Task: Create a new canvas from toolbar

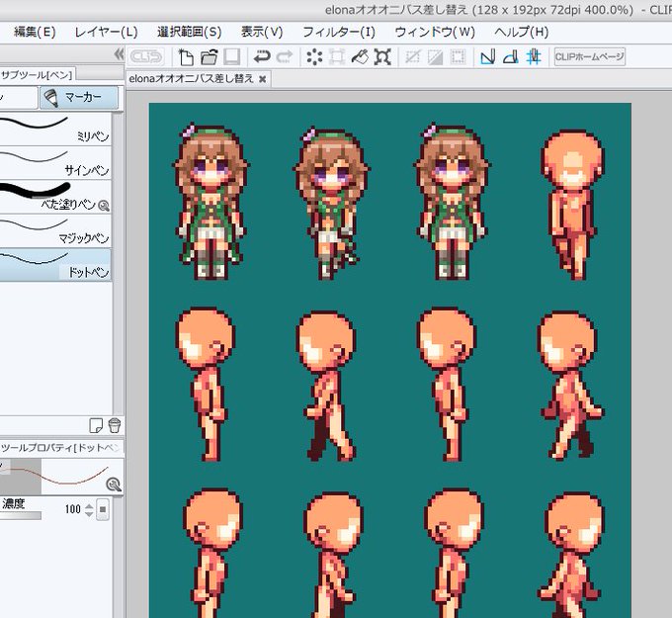Action: tap(186, 56)
